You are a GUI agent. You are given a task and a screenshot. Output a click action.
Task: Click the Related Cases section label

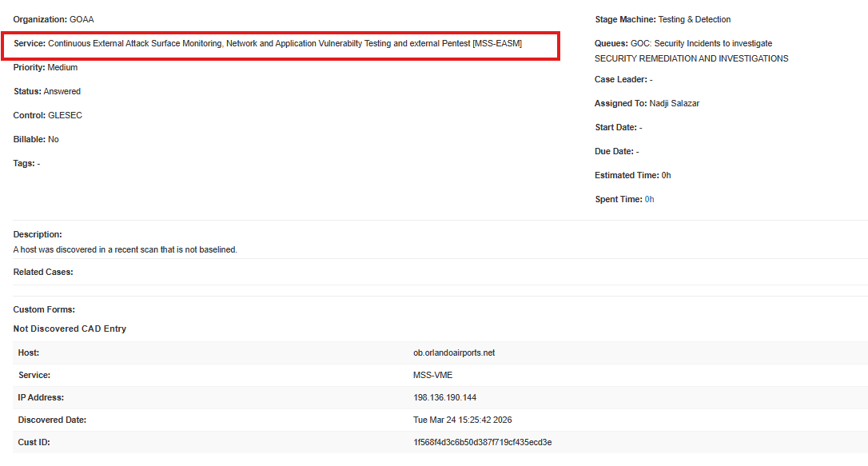click(x=43, y=272)
